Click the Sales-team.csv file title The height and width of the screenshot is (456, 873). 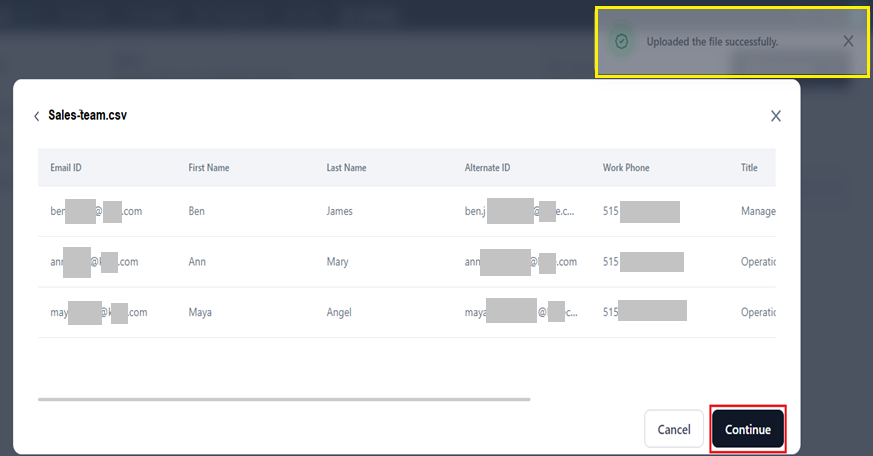87,115
